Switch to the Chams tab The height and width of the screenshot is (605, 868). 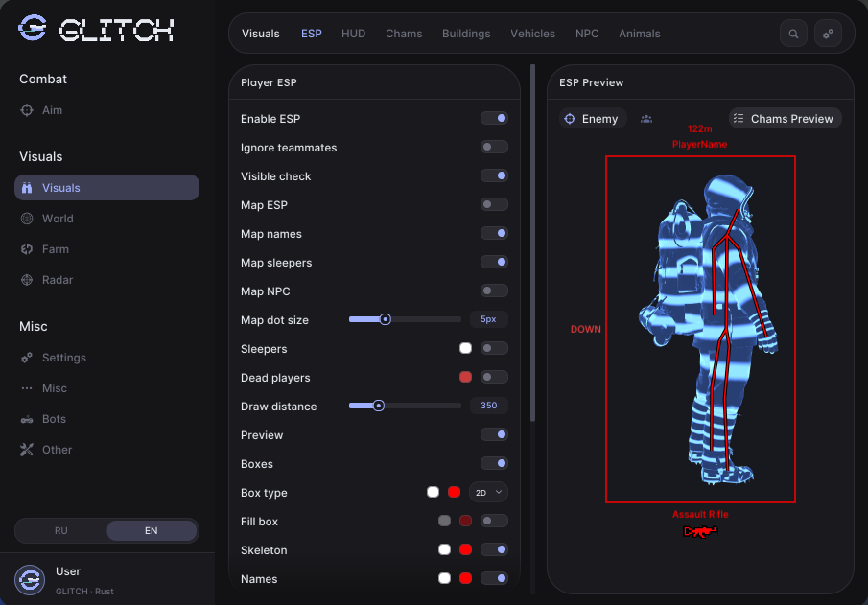[x=404, y=34]
